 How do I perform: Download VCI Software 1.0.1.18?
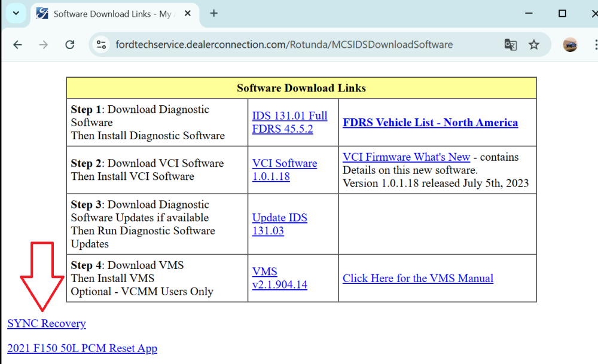point(285,170)
